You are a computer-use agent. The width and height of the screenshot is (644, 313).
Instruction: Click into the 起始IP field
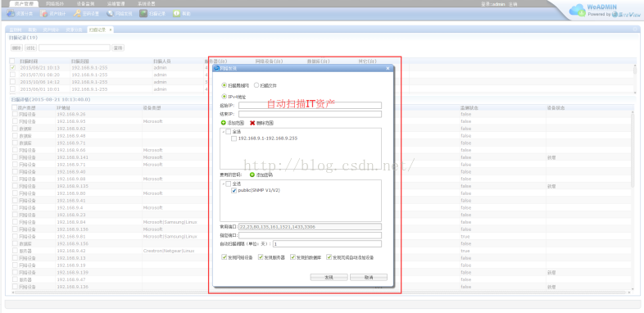click(310, 106)
